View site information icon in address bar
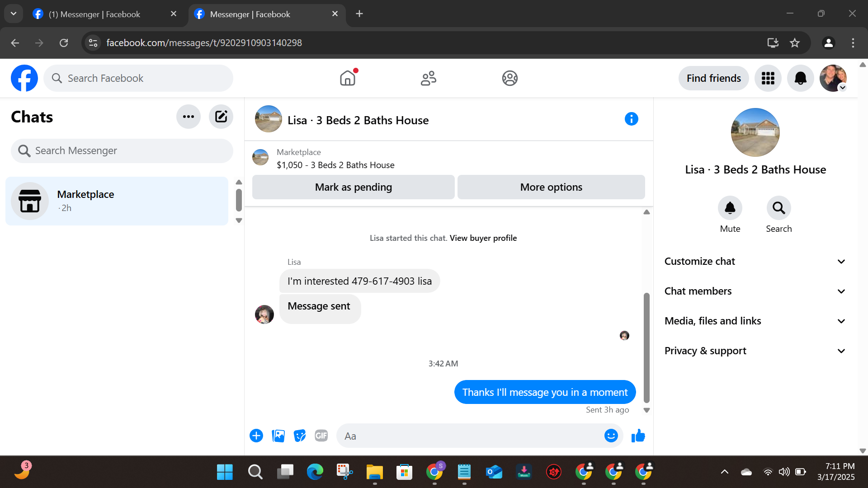This screenshot has height=488, width=868. 93,43
